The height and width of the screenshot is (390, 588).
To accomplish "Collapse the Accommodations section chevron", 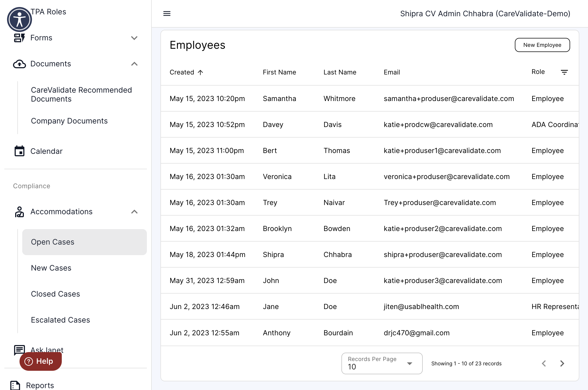I will [134, 212].
